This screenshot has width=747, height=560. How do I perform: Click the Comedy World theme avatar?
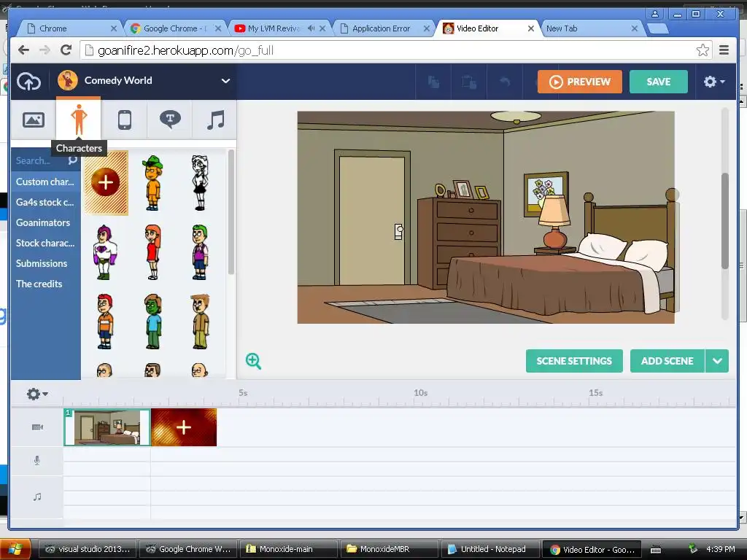[68, 80]
